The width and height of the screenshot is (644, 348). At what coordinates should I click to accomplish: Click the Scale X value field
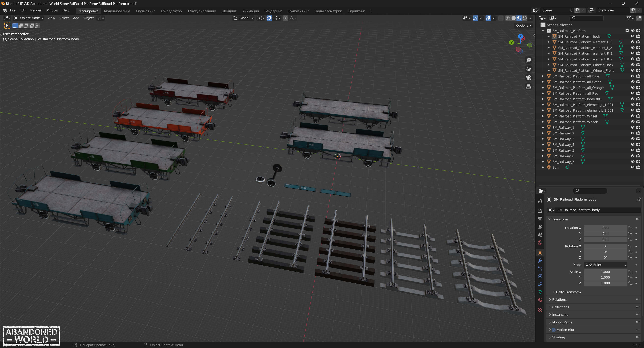tap(605, 272)
